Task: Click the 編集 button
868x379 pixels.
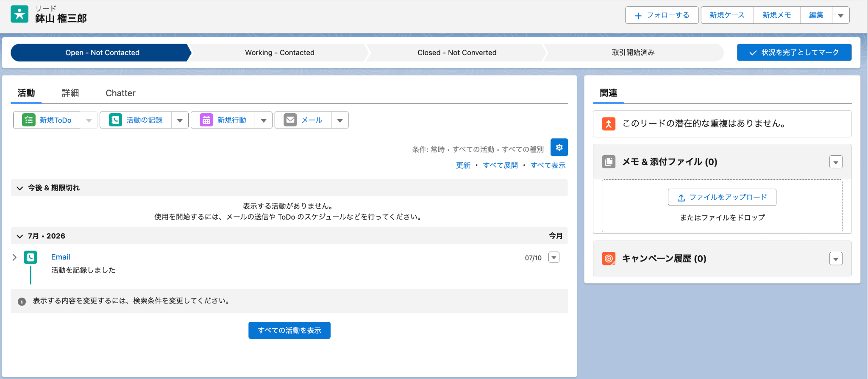Action: point(816,15)
